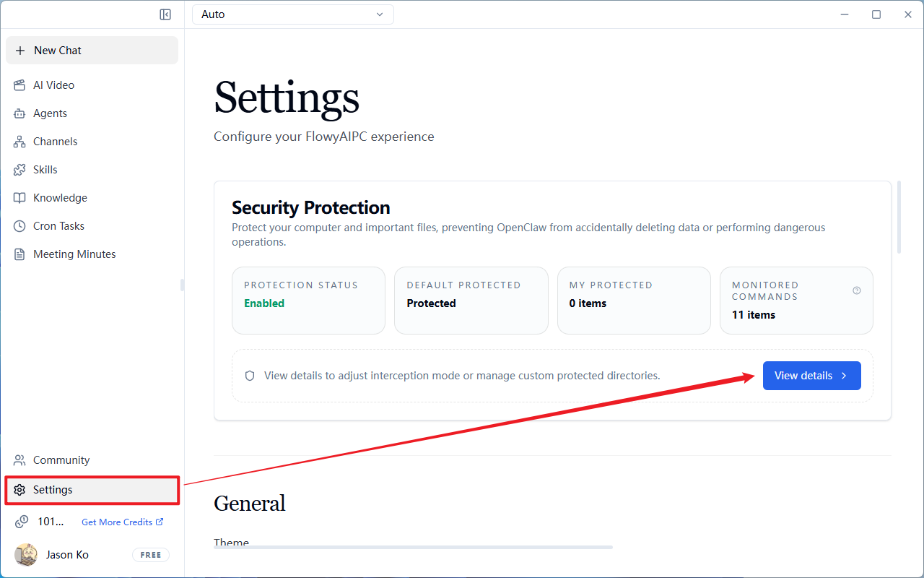Viewport: 924px width, 578px height.
Task: Click the Agents robot icon
Action: point(19,113)
